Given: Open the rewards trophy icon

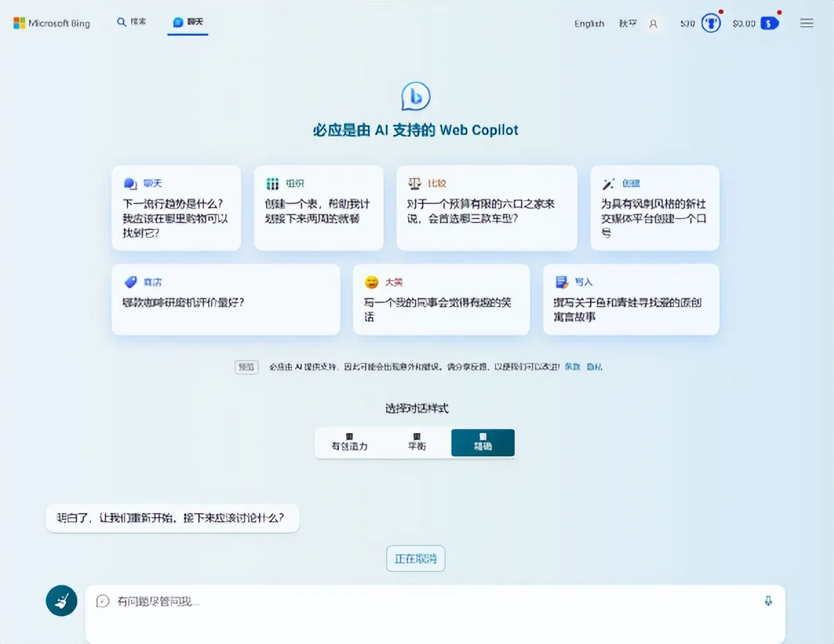Looking at the screenshot, I should point(711,23).
